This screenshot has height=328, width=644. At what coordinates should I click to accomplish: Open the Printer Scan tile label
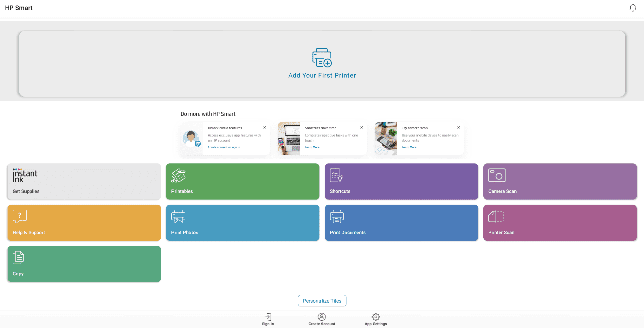(501, 233)
